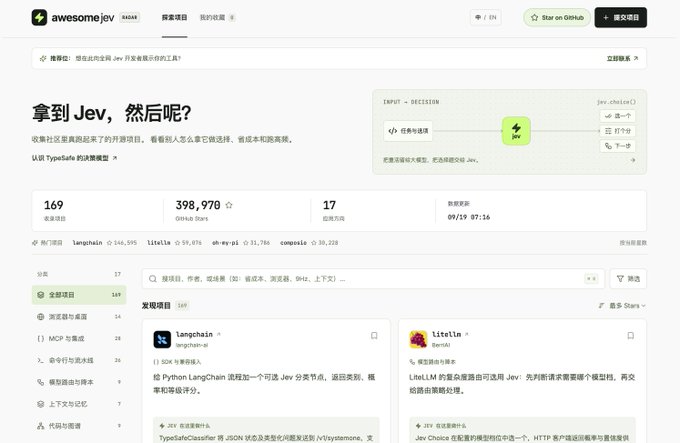Open the composio trending project link
This screenshot has height=443, width=680.
pyautogui.click(x=309, y=243)
